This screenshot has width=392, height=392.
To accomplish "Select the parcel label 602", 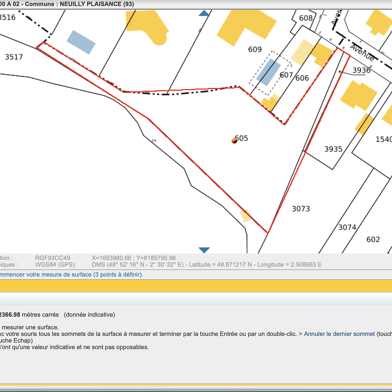I will (373, 239).
